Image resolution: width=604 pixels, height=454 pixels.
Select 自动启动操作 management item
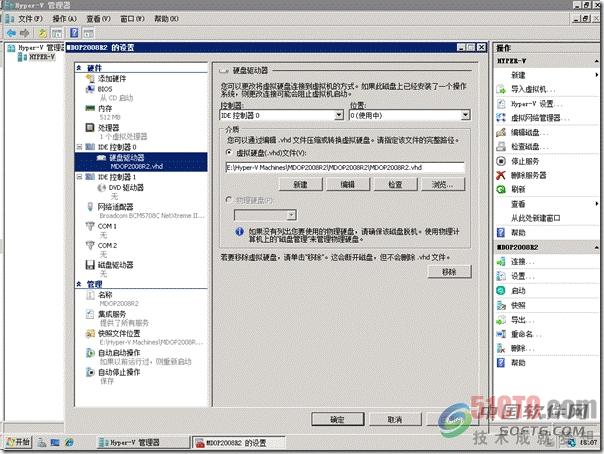coord(119,353)
